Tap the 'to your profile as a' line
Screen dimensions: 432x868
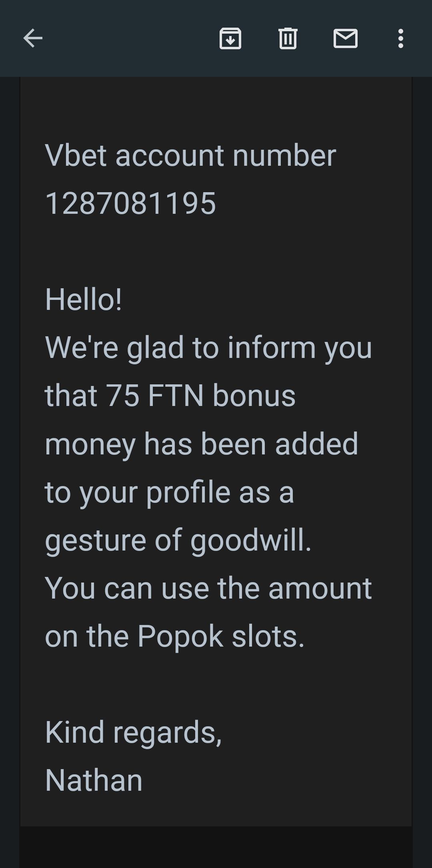coord(169,492)
